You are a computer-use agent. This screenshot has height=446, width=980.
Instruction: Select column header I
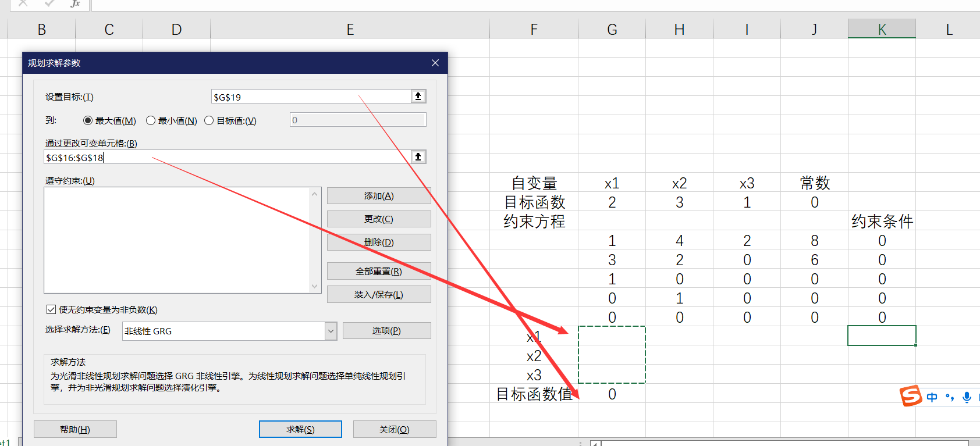[x=747, y=29]
